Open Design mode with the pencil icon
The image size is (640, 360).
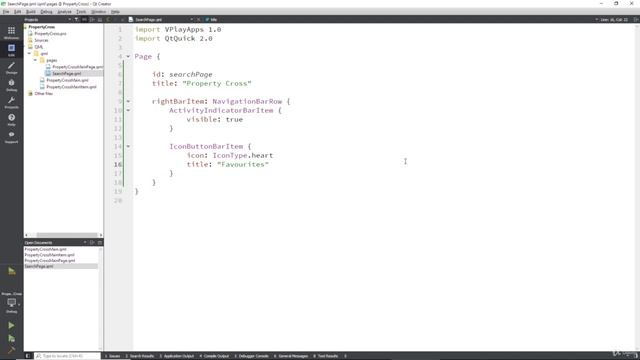tap(11, 68)
